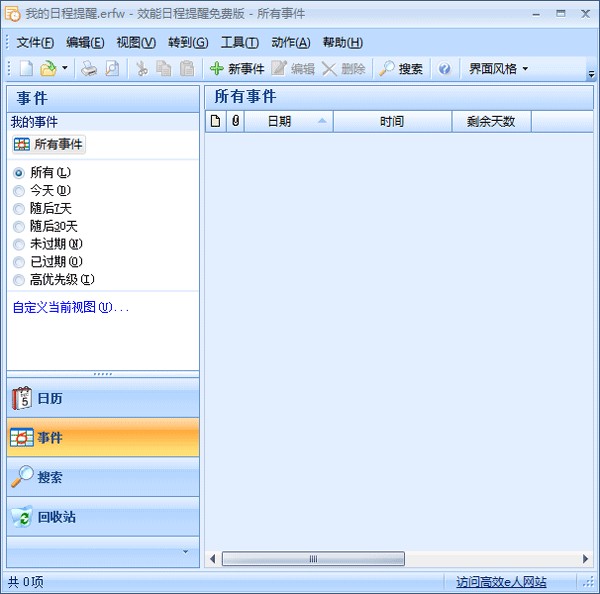The height and width of the screenshot is (594, 600).
Task: Select the 未过期(N) radio button
Action: click(x=48, y=244)
